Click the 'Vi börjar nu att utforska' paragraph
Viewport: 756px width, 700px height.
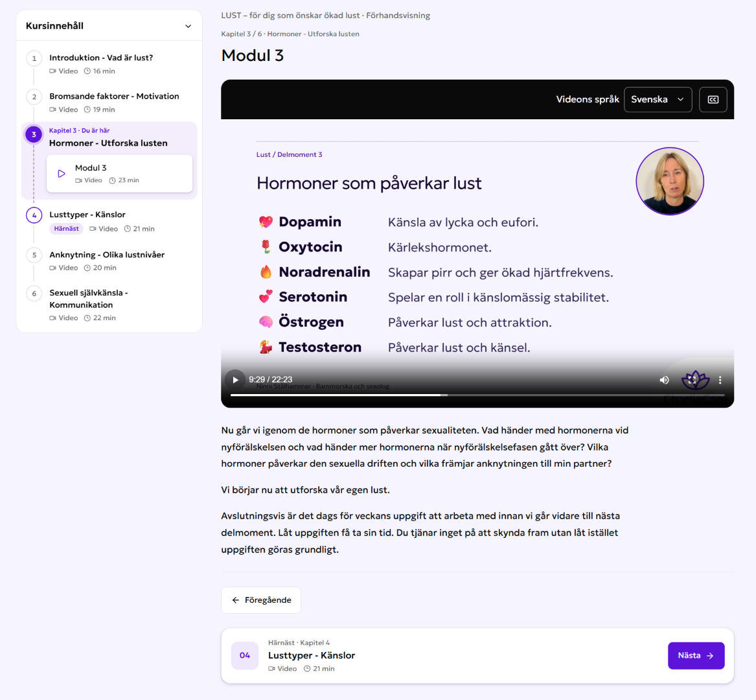point(305,489)
